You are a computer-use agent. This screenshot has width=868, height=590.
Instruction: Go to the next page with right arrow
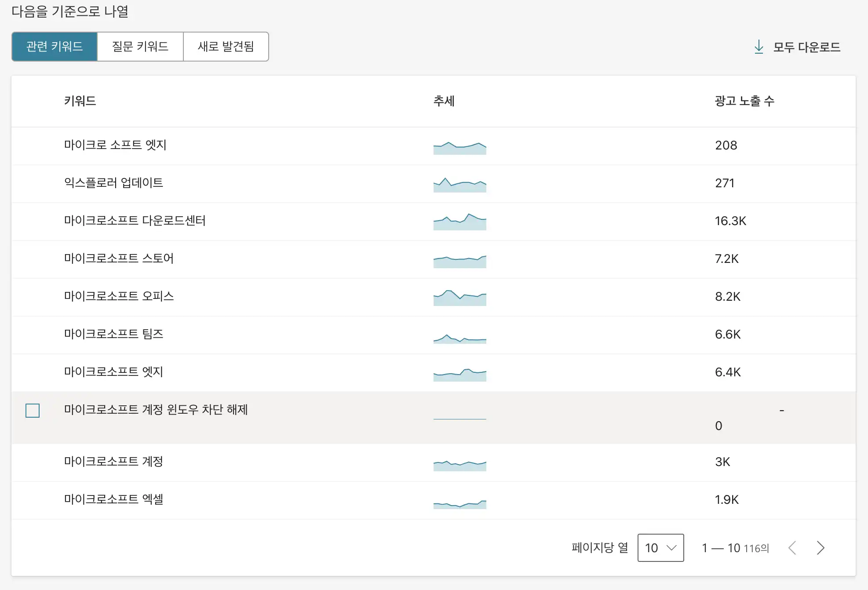click(821, 548)
